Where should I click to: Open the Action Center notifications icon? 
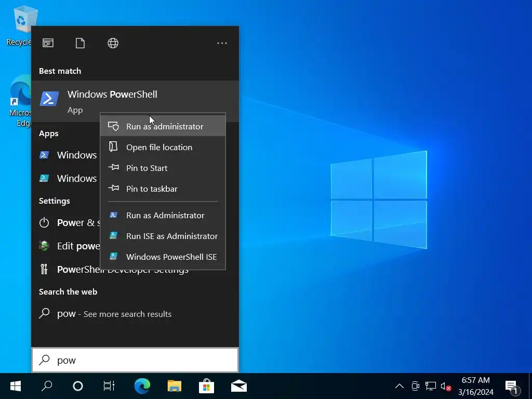point(513,387)
